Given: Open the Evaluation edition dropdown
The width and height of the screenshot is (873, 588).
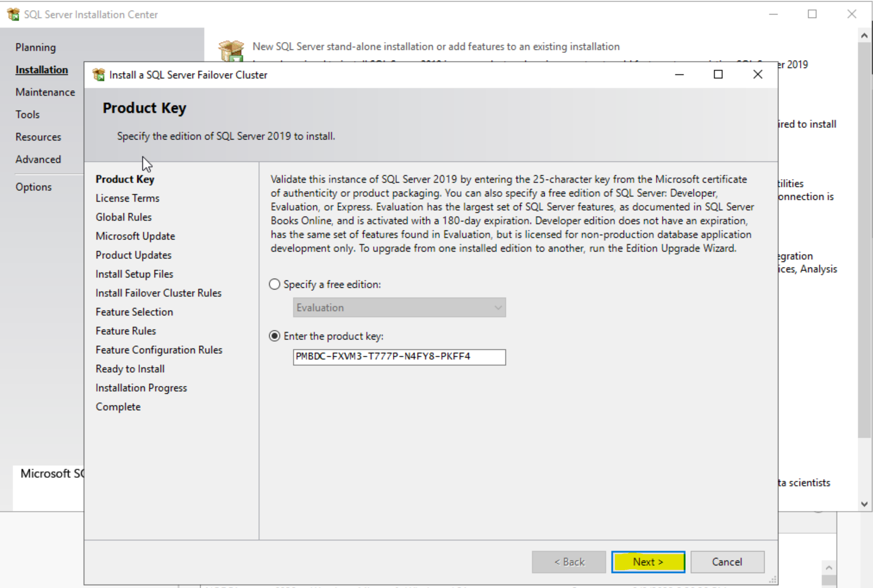Looking at the screenshot, I should click(399, 307).
